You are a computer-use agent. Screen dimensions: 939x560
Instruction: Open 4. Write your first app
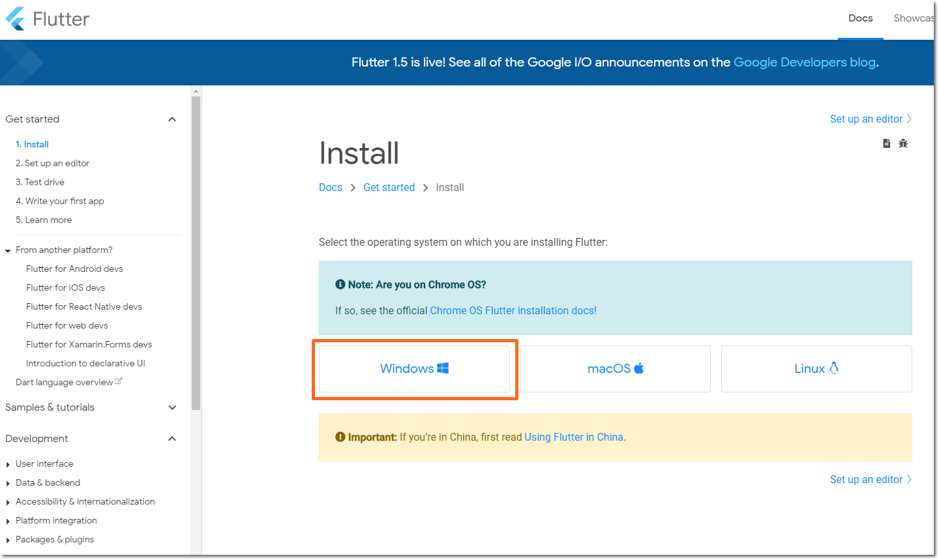60,201
